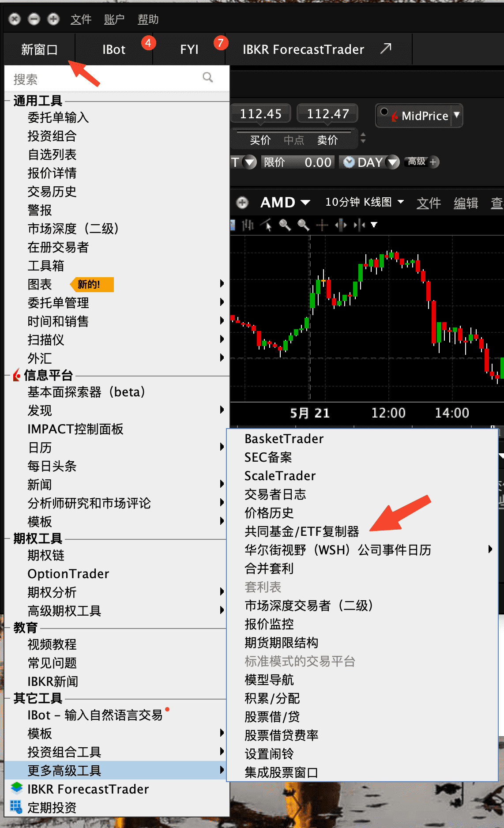This screenshot has height=828, width=504.
Task: Expand the 华尔街视野 (WSH) 公司事件日历 submenu
Action: pyautogui.click(x=490, y=549)
